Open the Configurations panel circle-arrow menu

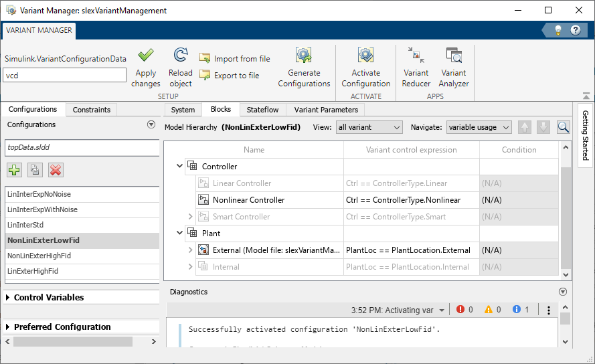[151, 124]
